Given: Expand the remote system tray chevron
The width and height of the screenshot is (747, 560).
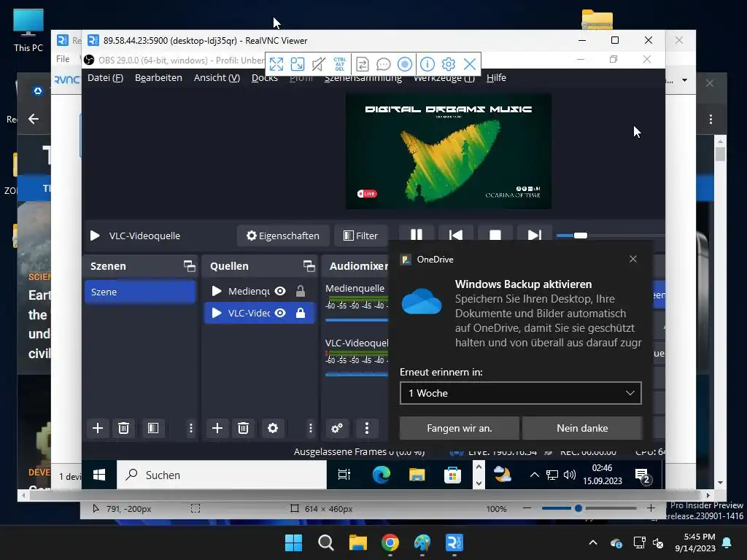Looking at the screenshot, I should click(535, 475).
